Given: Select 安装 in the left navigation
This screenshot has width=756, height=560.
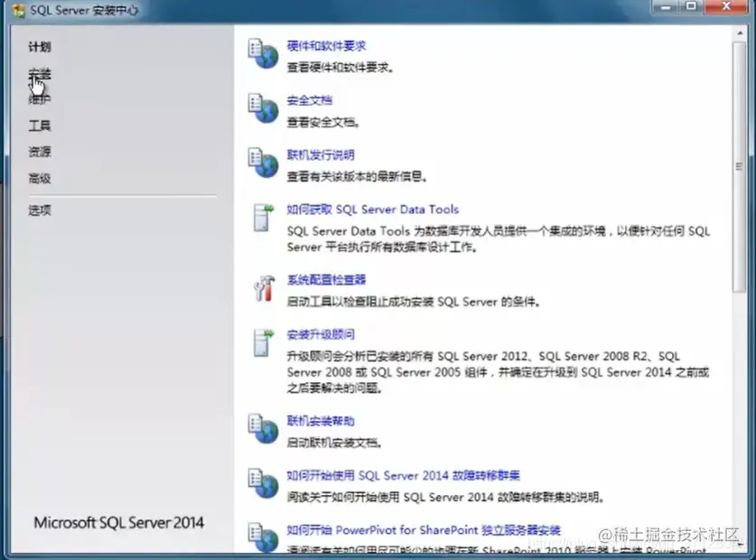Looking at the screenshot, I should [x=40, y=74].
